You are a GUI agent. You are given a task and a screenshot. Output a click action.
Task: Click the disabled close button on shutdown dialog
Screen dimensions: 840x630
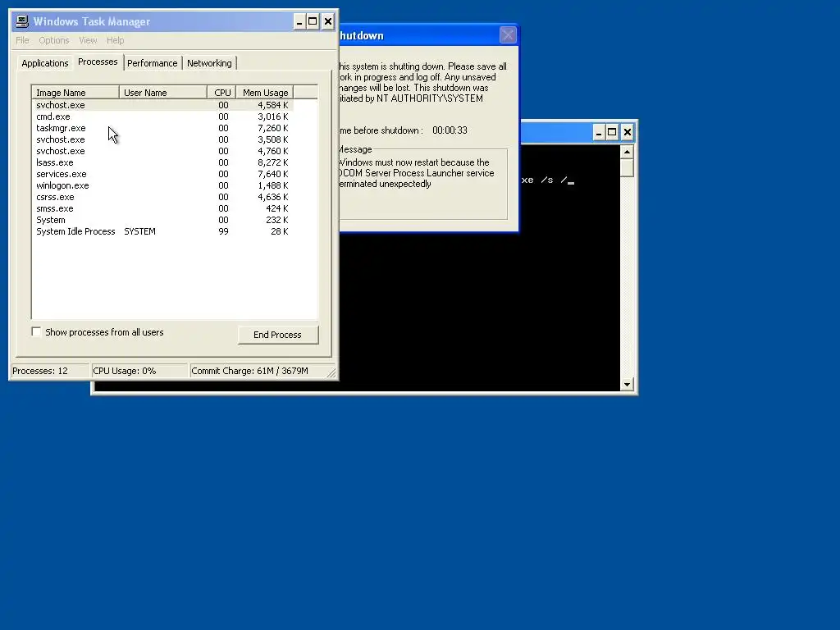click(x=508, y=35)
